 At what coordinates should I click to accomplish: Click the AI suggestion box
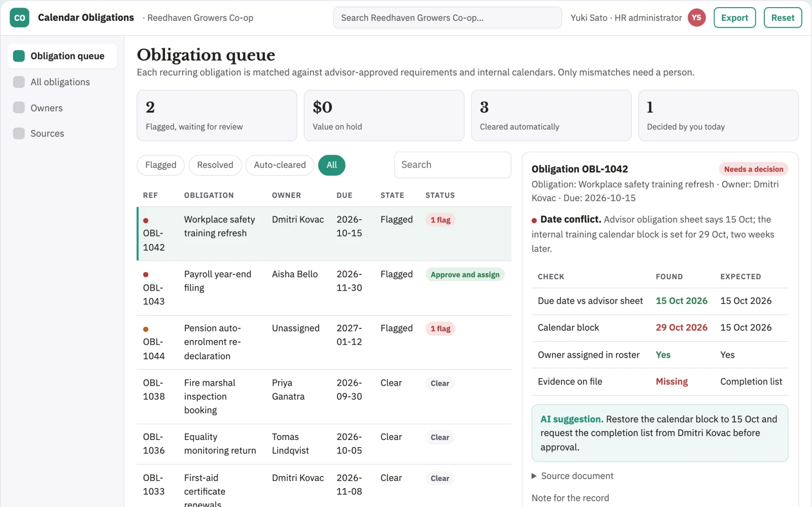660,433
